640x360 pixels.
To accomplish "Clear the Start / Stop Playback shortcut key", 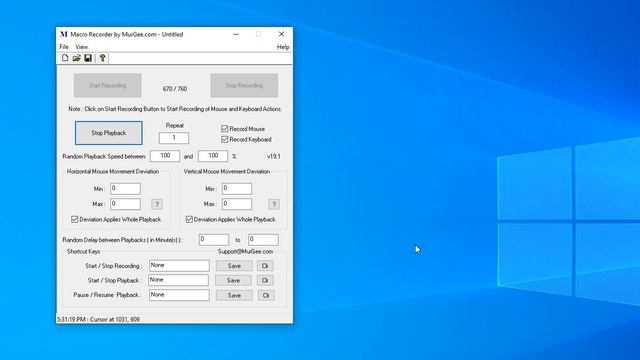I will pos(265,280).
